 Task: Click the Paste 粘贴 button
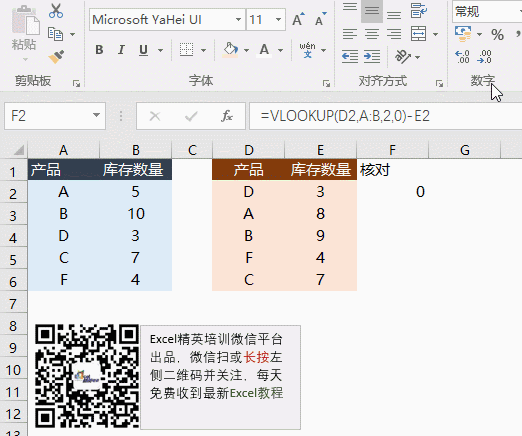24,33
